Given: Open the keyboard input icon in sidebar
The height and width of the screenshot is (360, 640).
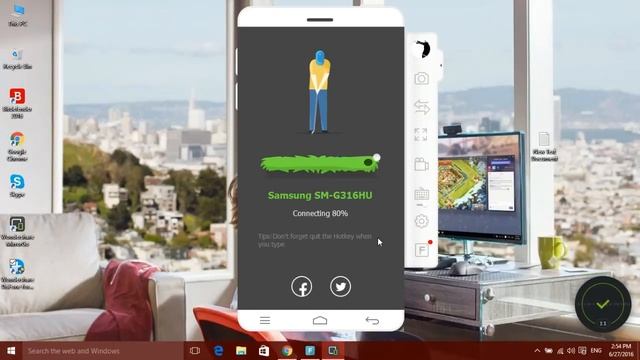Looking at the screenshot, I should [421, 194].
